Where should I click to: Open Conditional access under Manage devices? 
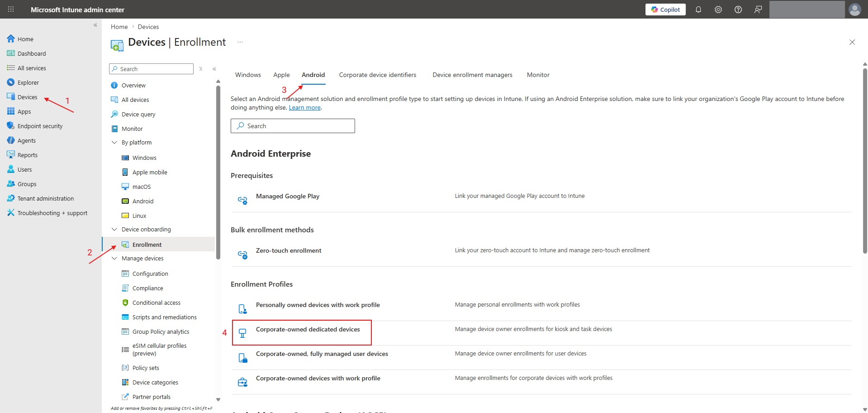(156, 303)
